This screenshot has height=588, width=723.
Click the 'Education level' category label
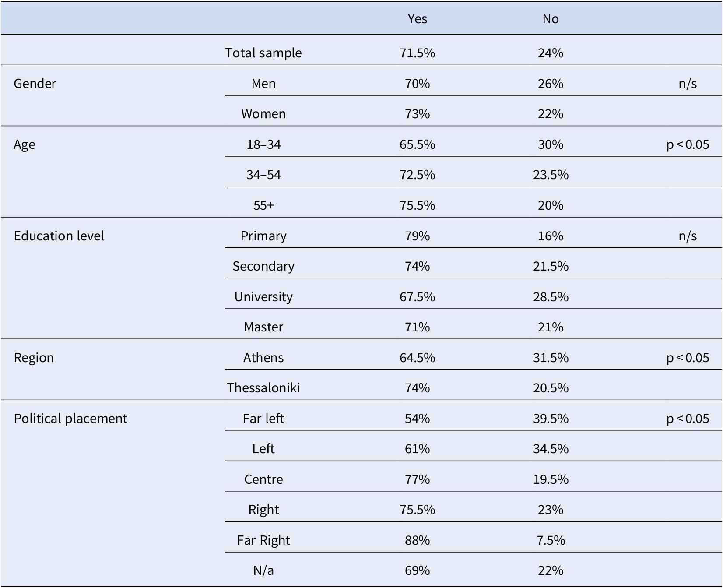(59, 236)
